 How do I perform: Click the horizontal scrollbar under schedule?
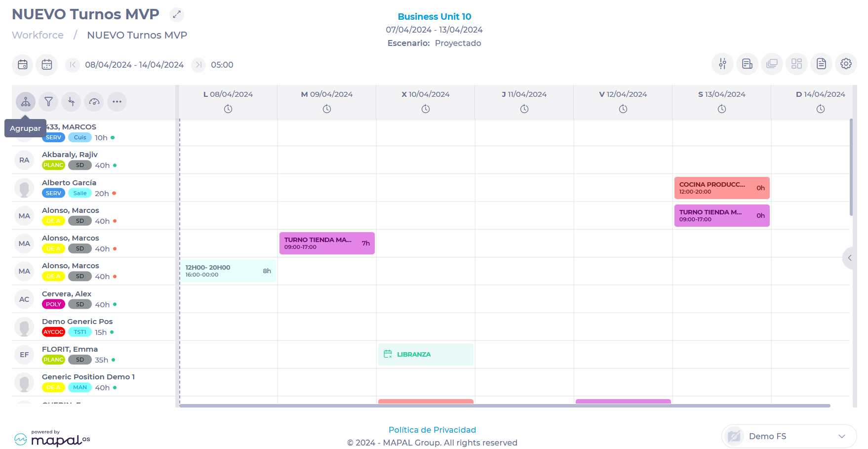coord(504,406)
